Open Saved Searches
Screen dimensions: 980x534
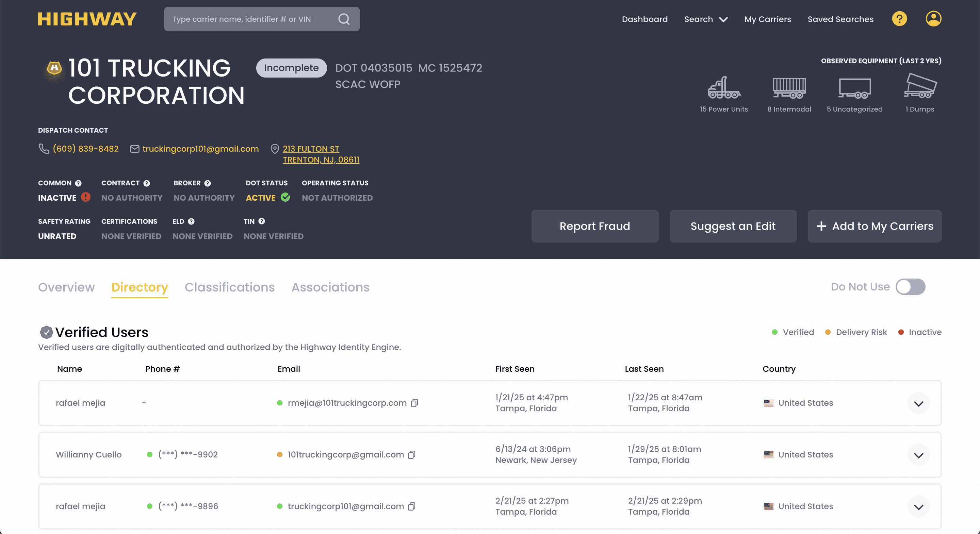[840, 19]
